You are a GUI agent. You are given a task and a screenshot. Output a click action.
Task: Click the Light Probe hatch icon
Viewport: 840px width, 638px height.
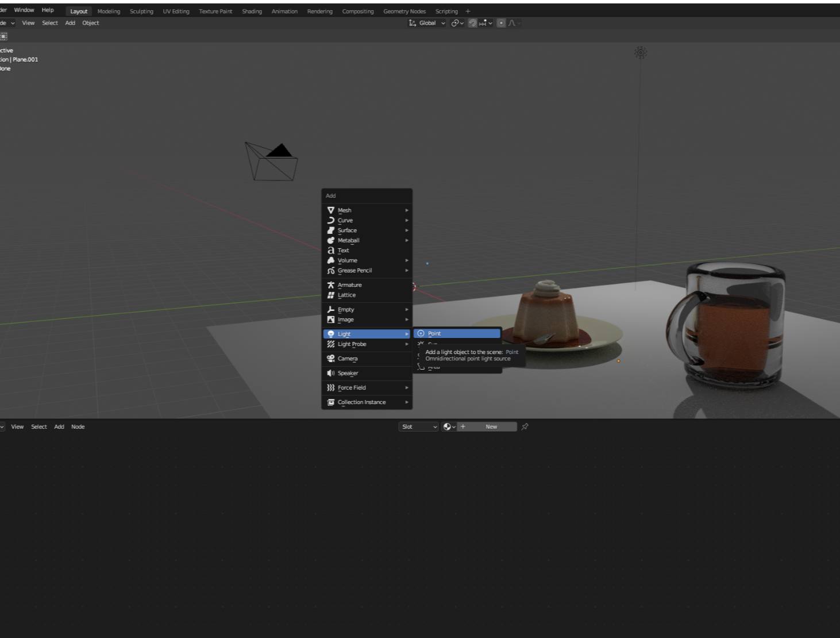tap(331, 344)
